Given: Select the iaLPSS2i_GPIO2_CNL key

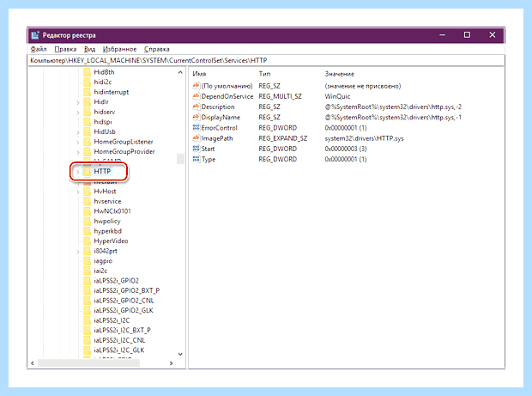Looking at the screenshot, I should point(124,301).
